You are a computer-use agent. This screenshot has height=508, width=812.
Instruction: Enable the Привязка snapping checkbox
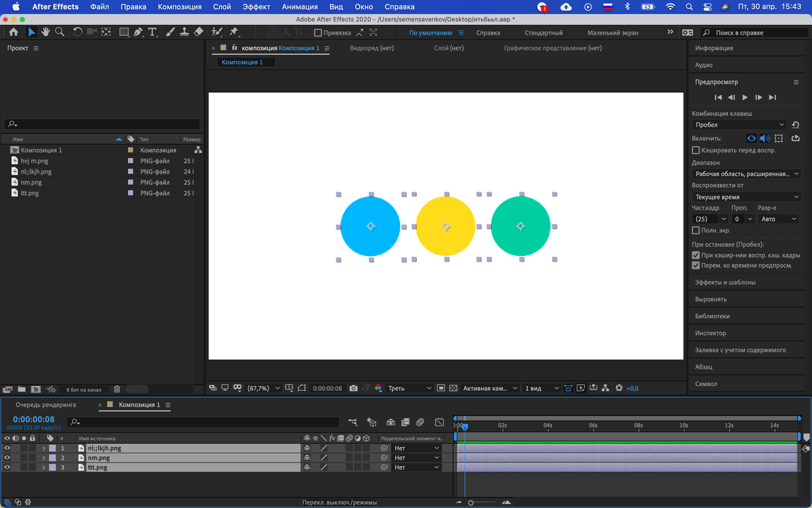pyautogui.click(x=318, y=33)
